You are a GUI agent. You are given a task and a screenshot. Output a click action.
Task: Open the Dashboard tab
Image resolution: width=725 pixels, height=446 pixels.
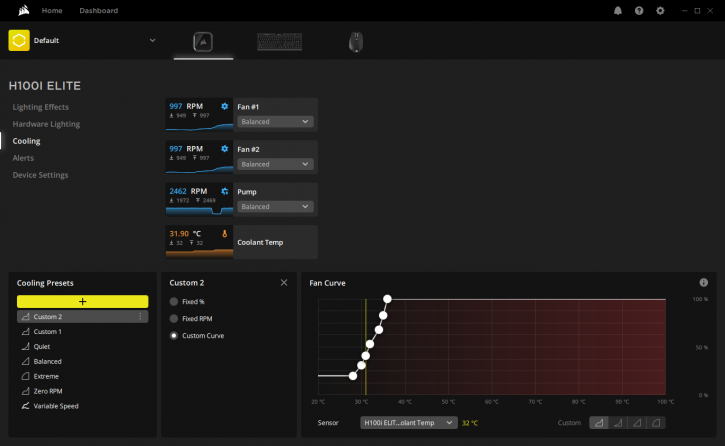click(x=98, y=10)
